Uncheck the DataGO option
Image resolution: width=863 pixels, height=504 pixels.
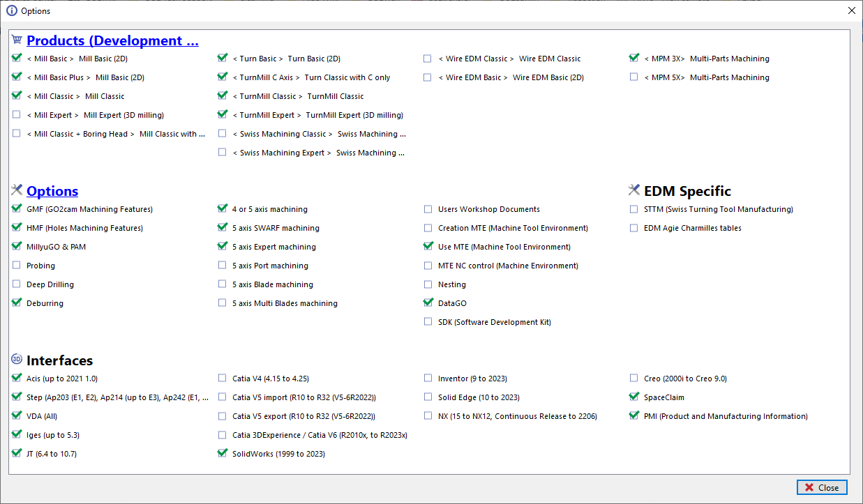pyautogui.click(x=428, y=303)
